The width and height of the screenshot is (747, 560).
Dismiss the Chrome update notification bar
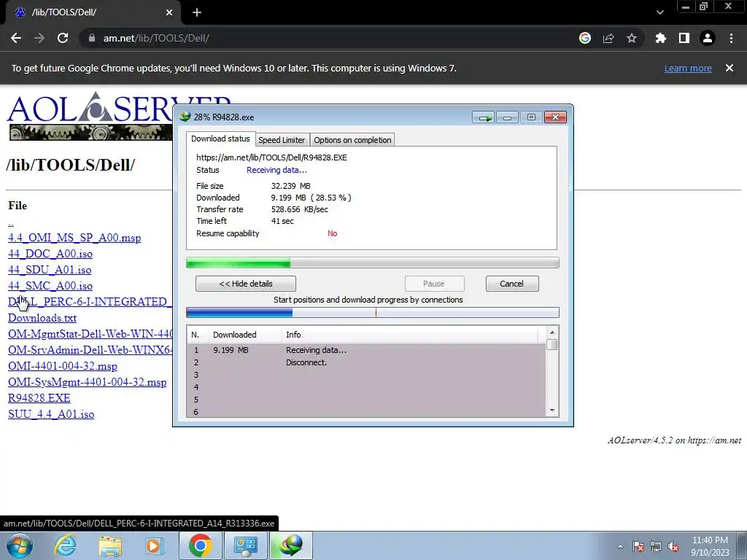(x=729, y=68)
